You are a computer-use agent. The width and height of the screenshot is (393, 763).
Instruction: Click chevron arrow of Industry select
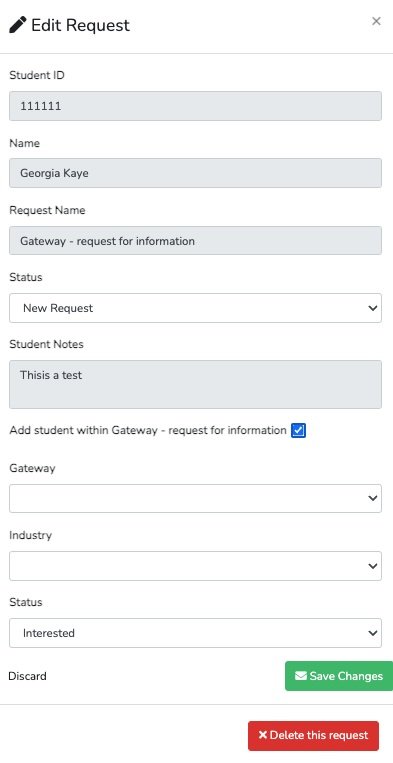(x=373, y=566)
